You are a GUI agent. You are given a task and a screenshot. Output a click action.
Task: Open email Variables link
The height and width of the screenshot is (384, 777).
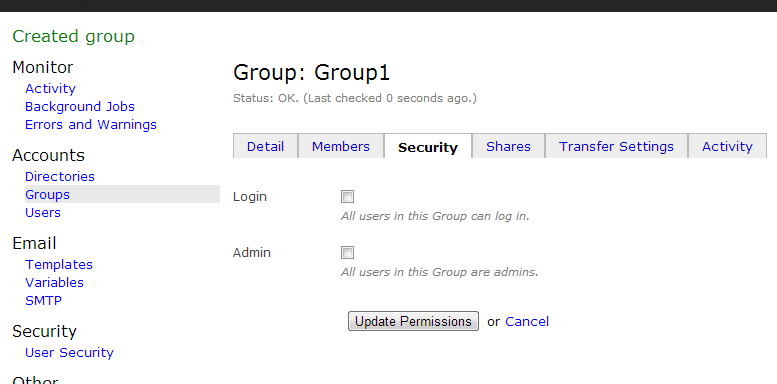(55, 282)
